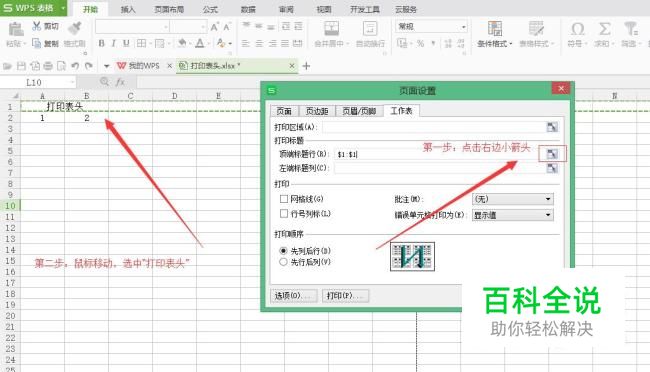Click the print area (打印区域) input field
Viewport: 650px width, 372px height.
click(x=434, y=127)
